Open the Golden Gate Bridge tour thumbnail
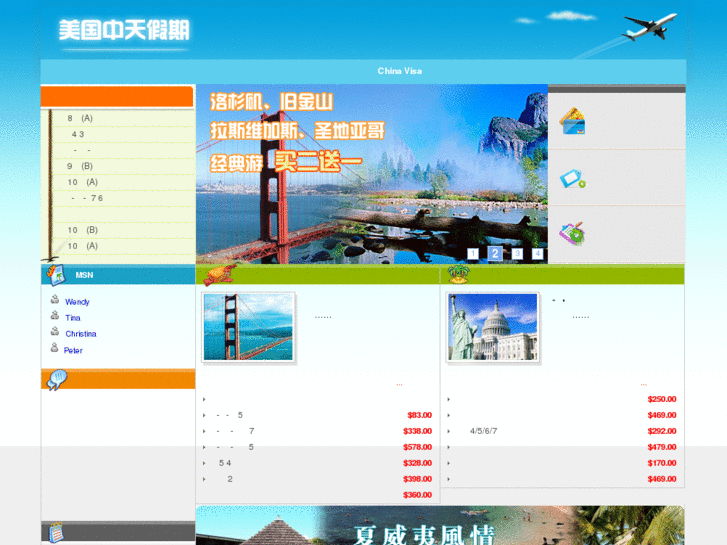Image resolution: width=727 pixels, height=545 pixels. click(249, 327)
